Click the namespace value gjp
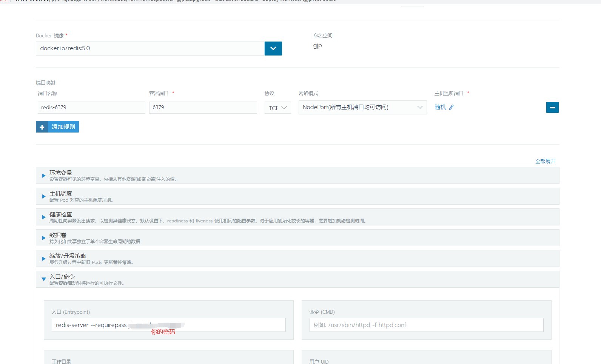Screen dimensions: 601x364 pyautogui.click(x=317, y=46)
